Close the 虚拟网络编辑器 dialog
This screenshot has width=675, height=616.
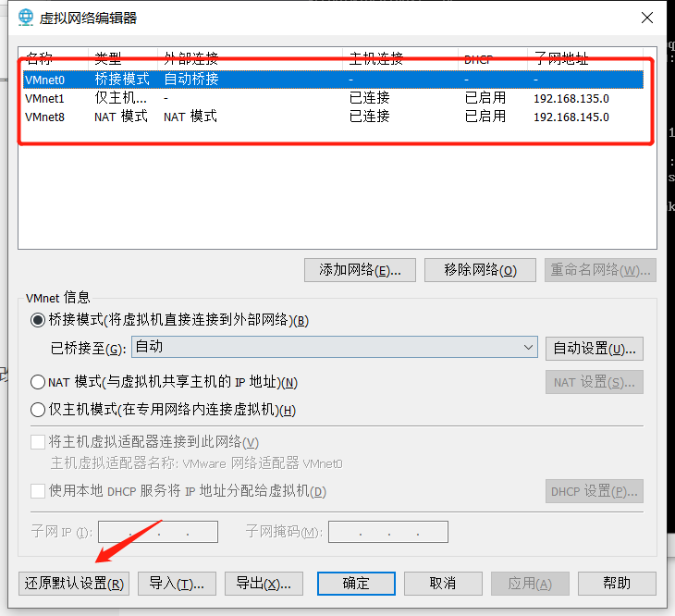(x=647, y=18)
